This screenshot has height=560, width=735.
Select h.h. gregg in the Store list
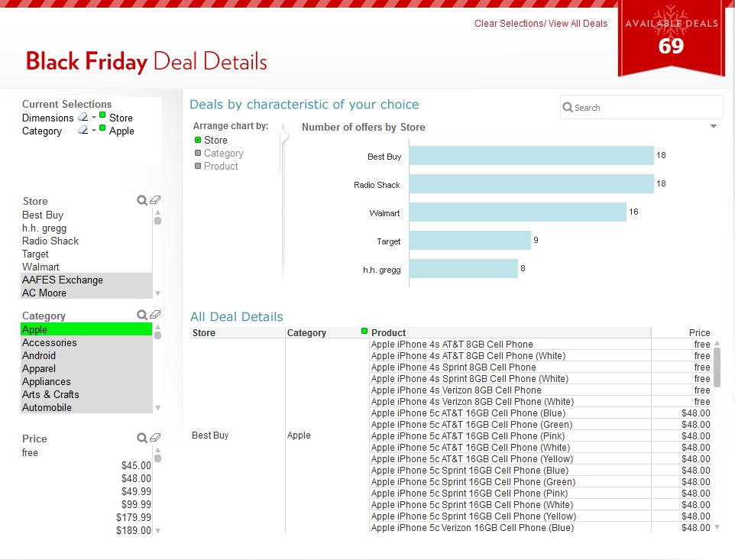point(87,228)
